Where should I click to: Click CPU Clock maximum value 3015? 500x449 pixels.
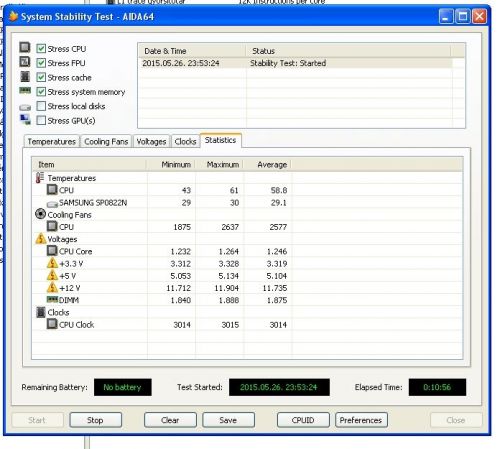pos(230,325)
